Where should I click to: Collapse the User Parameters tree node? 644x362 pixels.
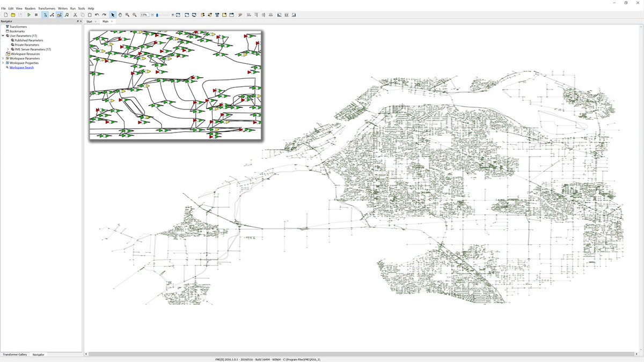tap(3, 35)
